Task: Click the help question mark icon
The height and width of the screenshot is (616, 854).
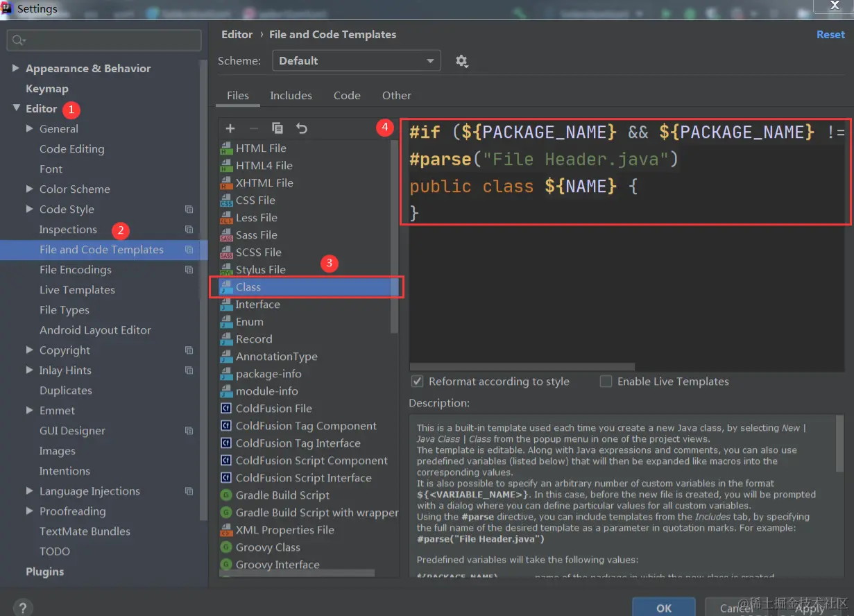Action: [x=22, y=608]
